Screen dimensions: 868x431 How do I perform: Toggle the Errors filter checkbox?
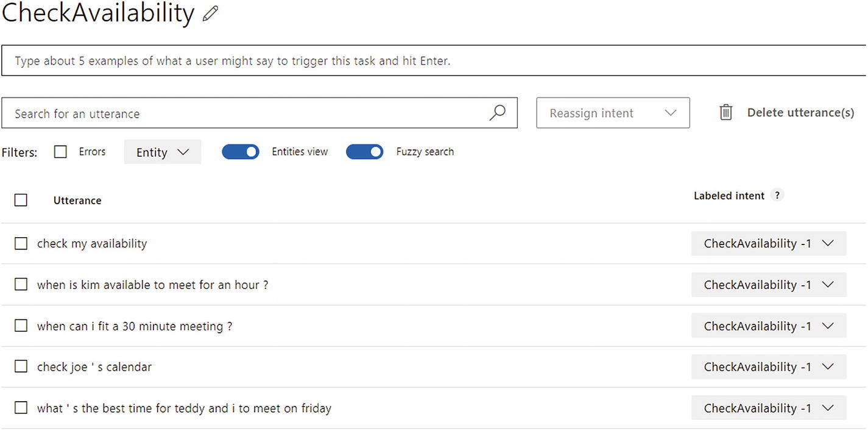pyautogui.click(x=60, y=152)
